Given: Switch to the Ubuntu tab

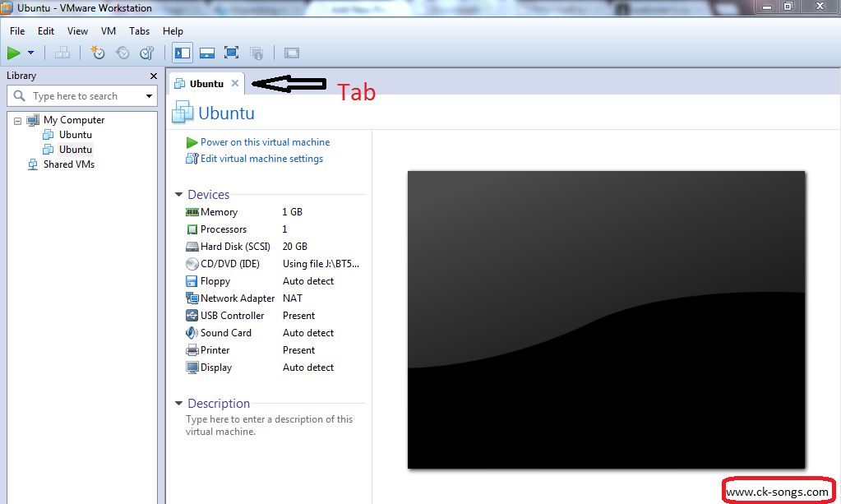Looking at the screenshot, I should point(206,84).
